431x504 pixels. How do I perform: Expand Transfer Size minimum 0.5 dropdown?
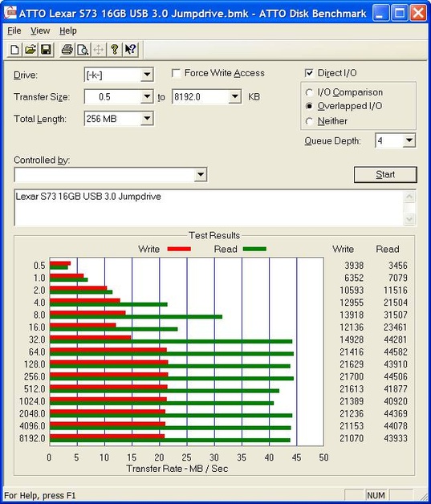(x=147, y=97)
